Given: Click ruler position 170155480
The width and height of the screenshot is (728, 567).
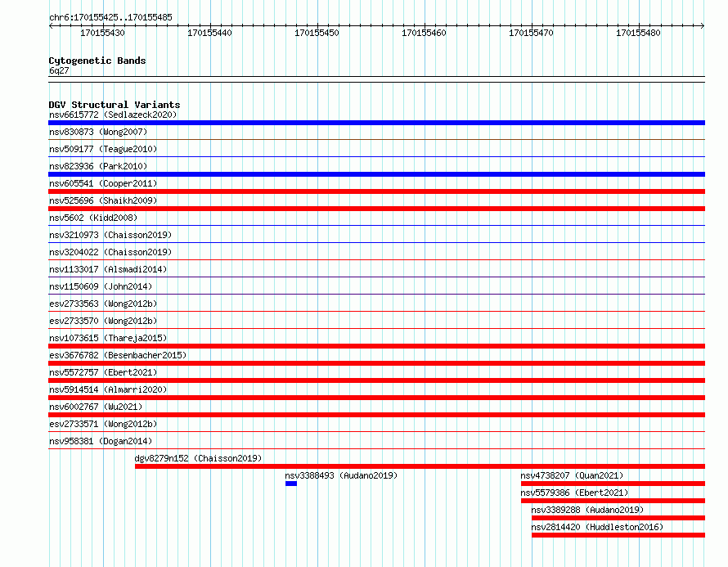Looking at the screenshot, I should click(638, 33).
